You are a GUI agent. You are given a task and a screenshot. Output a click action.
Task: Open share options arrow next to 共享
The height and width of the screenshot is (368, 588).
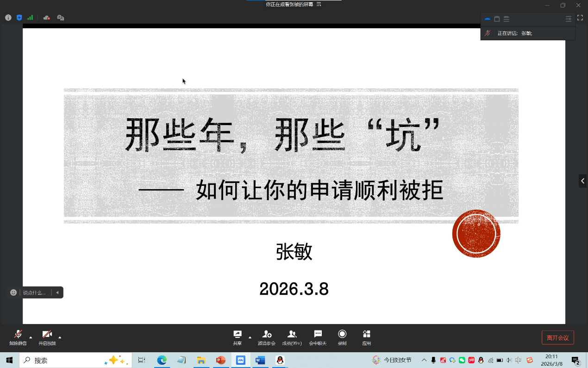(250, 337)
